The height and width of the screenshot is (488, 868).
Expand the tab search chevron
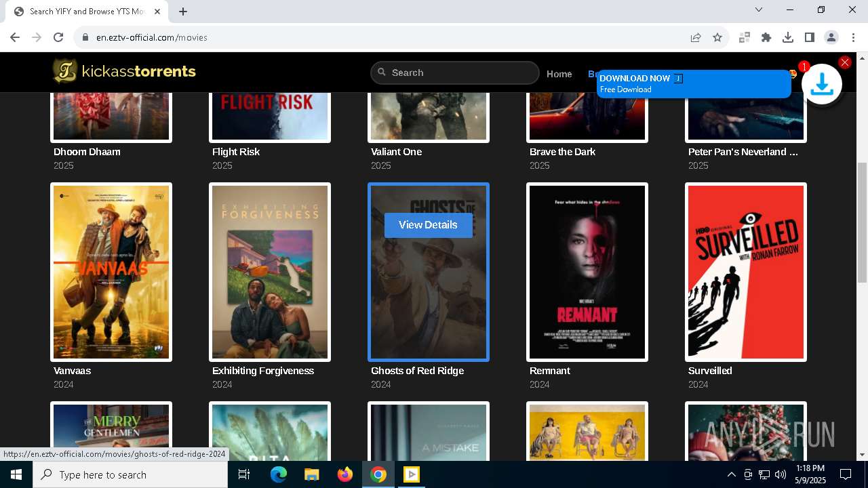pos(759,9)
